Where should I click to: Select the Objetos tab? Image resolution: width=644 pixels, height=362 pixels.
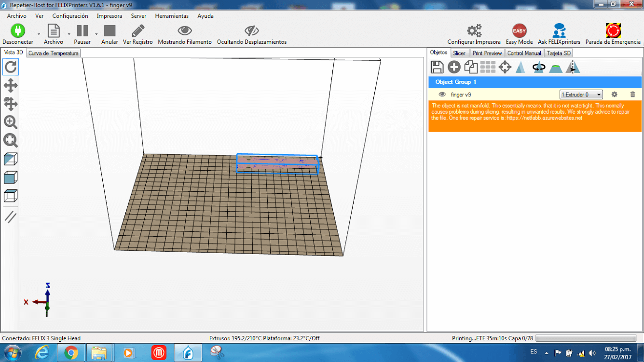click(439, 53)
